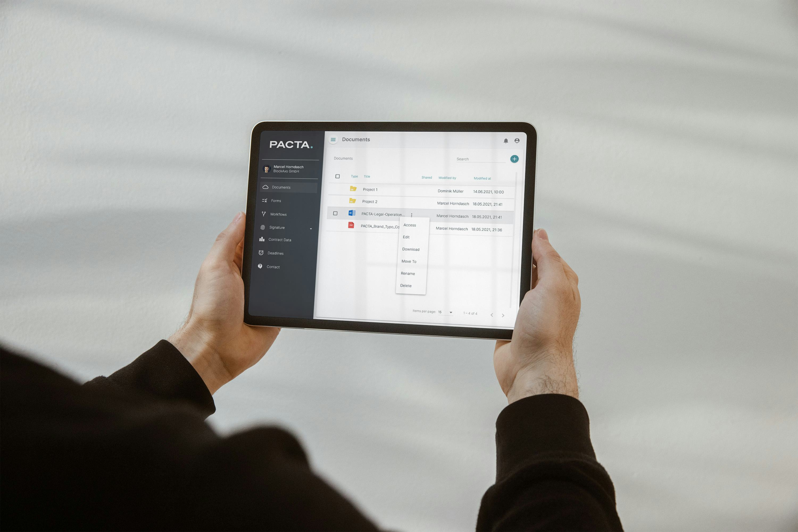798x532 pixels.
Task: Click the green add new document button
Action: 514,158
